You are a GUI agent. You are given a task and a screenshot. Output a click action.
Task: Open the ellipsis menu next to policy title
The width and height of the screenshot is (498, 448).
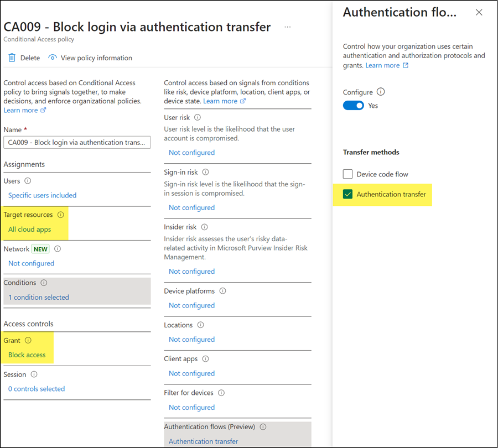click(287, 27)
